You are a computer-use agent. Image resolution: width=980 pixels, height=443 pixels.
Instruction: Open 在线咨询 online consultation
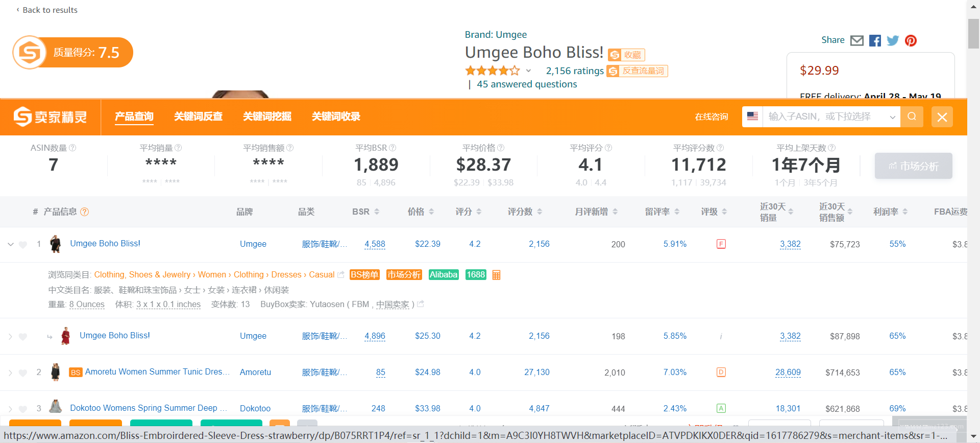pos(712,116)
